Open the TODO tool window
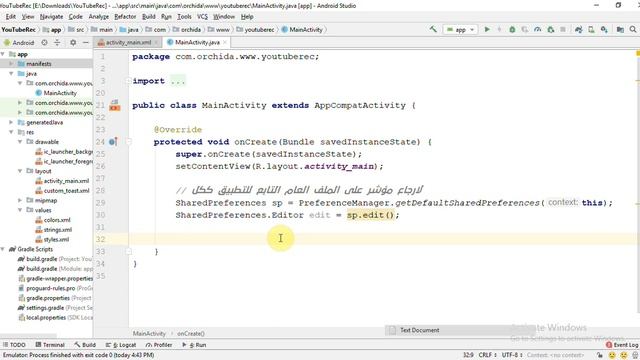The width and height of the screenshot is (640, 360). [14, 345]
